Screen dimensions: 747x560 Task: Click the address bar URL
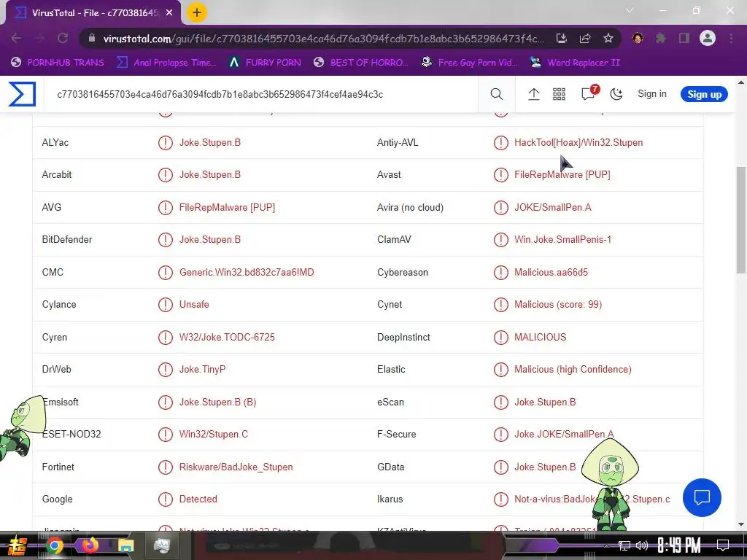(323, 39)
